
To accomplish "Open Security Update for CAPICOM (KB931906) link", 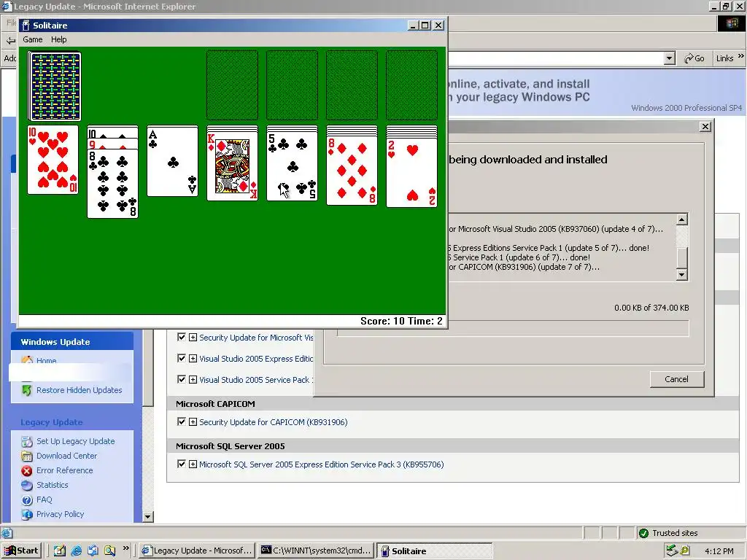I will click(274, 422).
